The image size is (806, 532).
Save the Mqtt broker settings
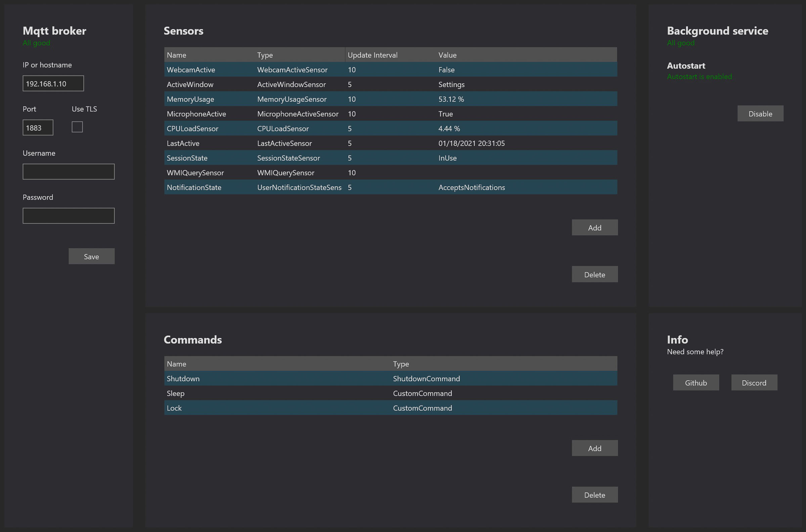(92, 256)
